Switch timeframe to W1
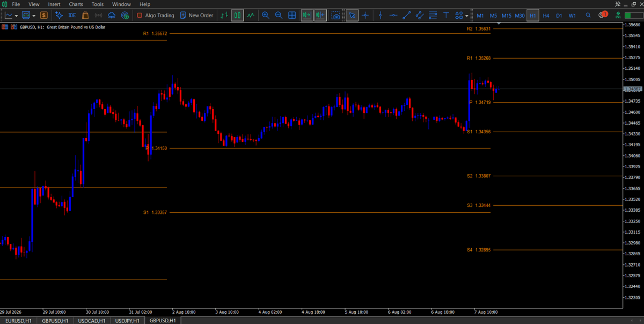Screen dimensions: 644x324 [x=573, y=16]
